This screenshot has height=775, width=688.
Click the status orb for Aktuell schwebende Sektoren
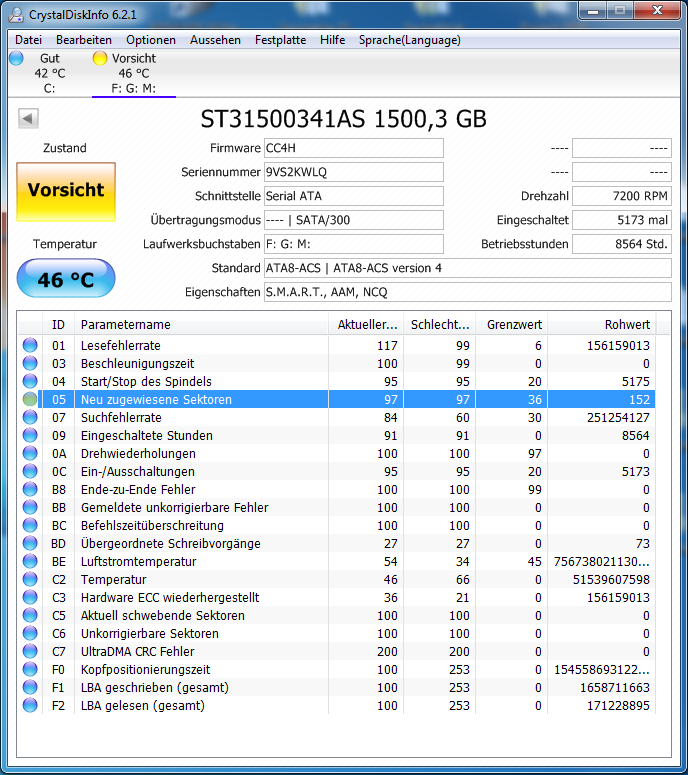point(30,615)
